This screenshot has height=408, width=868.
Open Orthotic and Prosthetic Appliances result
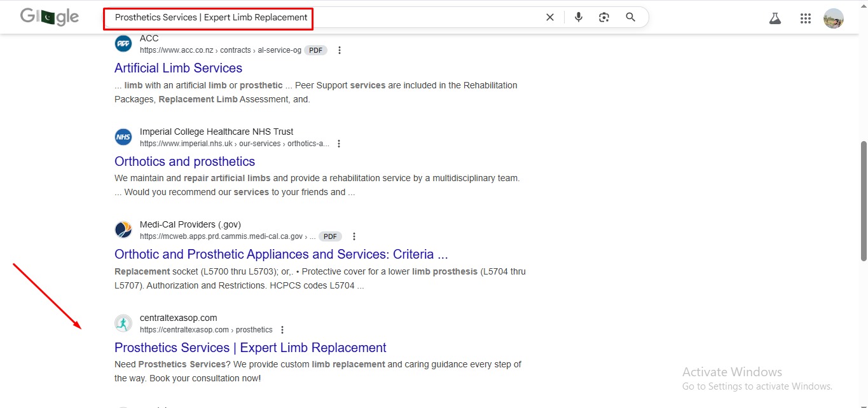coord(281,254)
